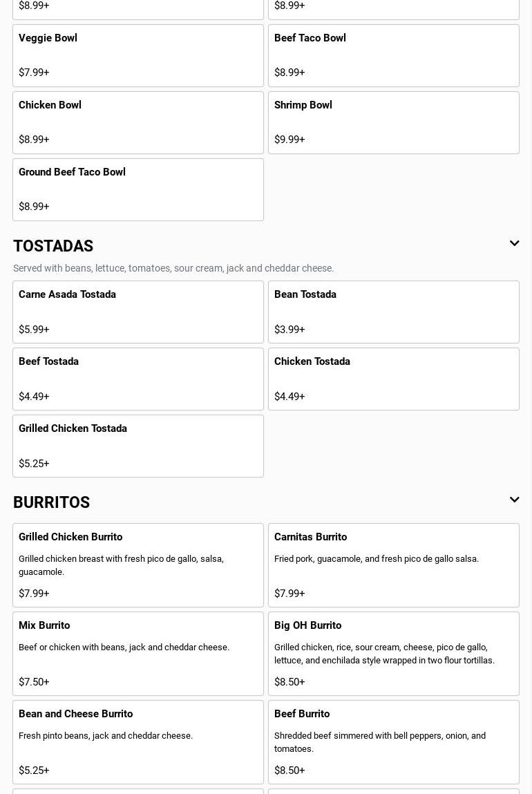The image size is (532, 794).
Task: Open the Beef Tostada card
Action: [138, 379]
